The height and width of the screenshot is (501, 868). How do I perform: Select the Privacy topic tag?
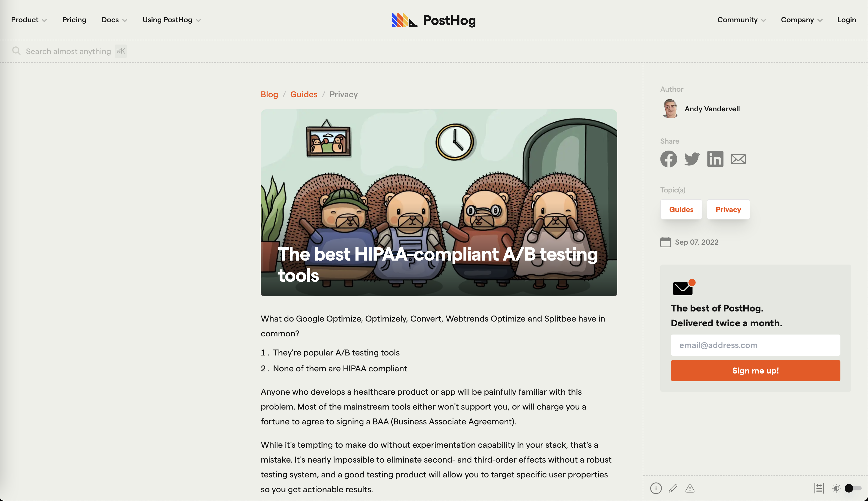(728, 210)
